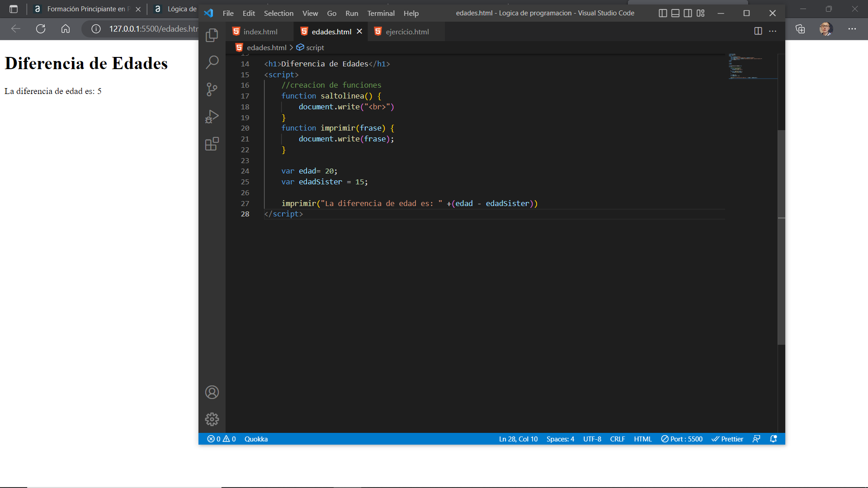Image resolution: width=868 pixels, height=488 pixels.
Task: Click the Diferencia de Edades heading
Action: pyautogui.click(x=86, y=63)
